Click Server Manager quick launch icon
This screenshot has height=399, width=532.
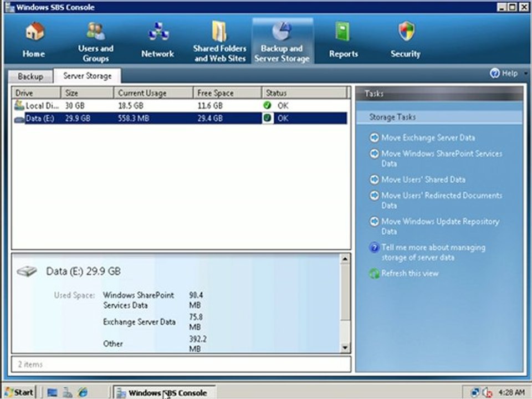coord(68,392)
